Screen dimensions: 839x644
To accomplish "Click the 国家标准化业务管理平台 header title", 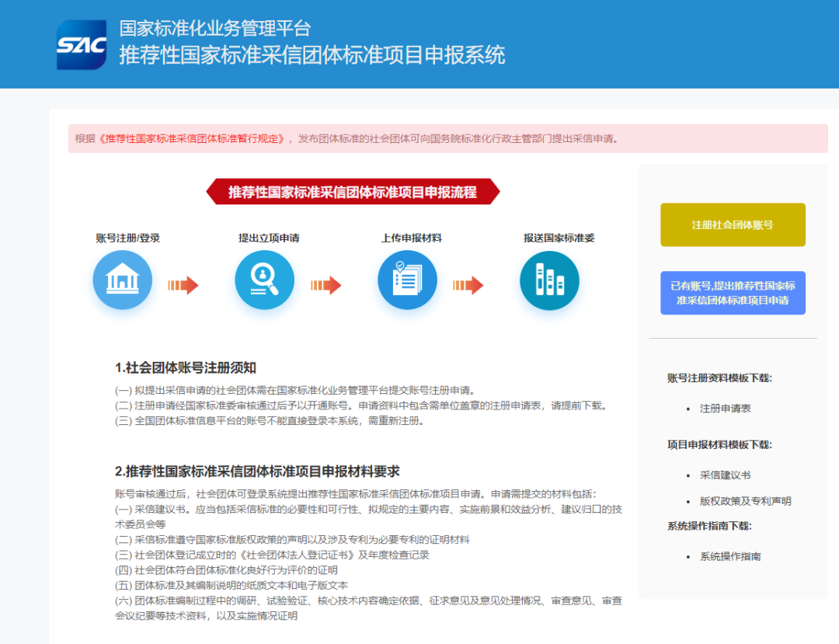I will pyautogui.click(x=214, y=28).
